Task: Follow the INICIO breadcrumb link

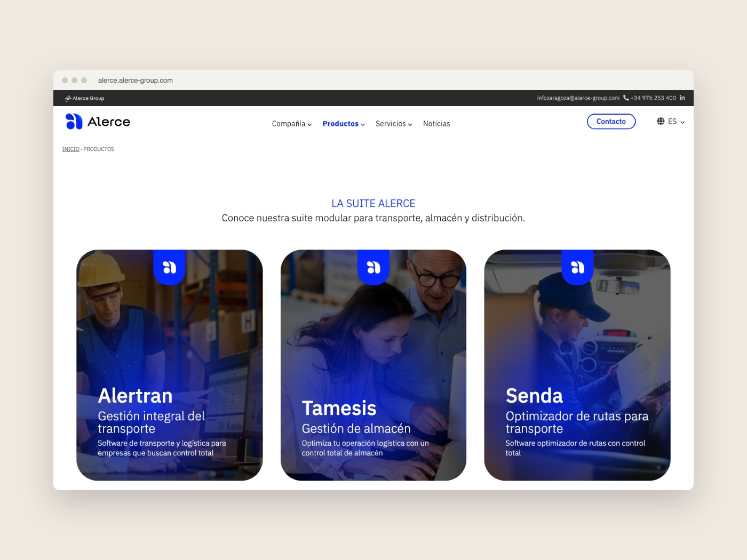Action: click(x=70, y=149)
